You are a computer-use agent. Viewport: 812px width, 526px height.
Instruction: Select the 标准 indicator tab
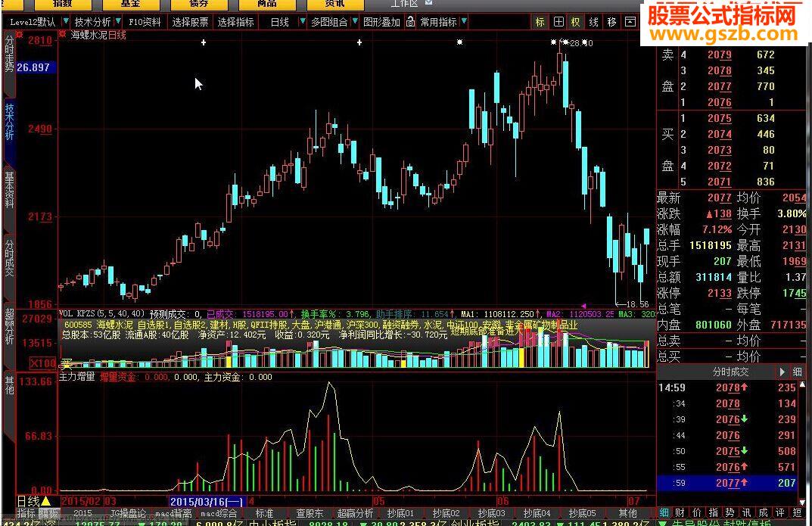(265, 513)
